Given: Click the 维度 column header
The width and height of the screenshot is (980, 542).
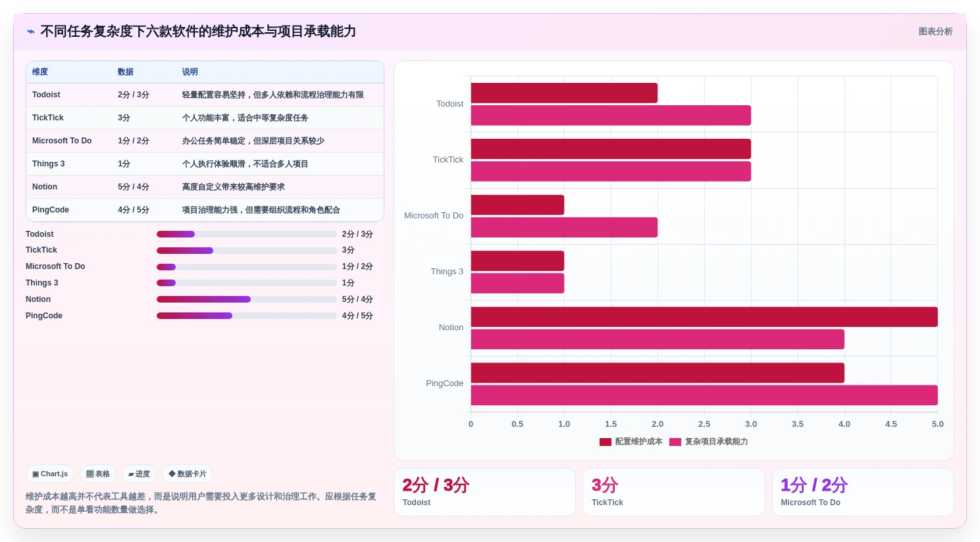Looking at the screenshot, I should [x=40, y=72].
